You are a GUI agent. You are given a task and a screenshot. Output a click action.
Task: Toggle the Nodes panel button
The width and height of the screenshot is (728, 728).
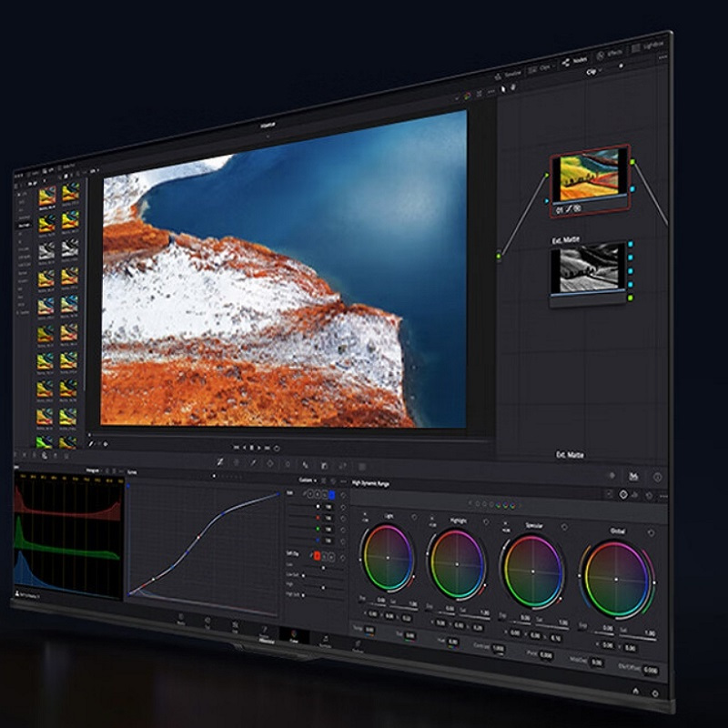point(575,61)
